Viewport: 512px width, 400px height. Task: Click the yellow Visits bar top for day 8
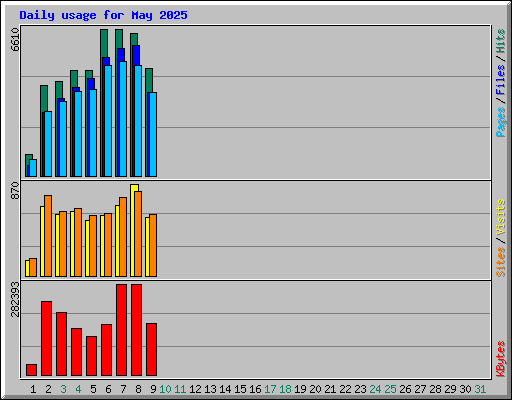[x=134, y=187]
